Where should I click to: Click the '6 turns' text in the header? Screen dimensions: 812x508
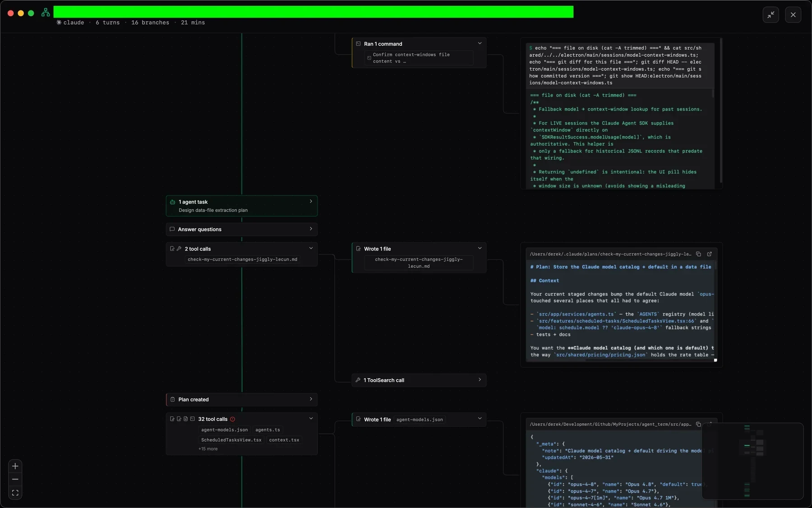coord(107,22)
